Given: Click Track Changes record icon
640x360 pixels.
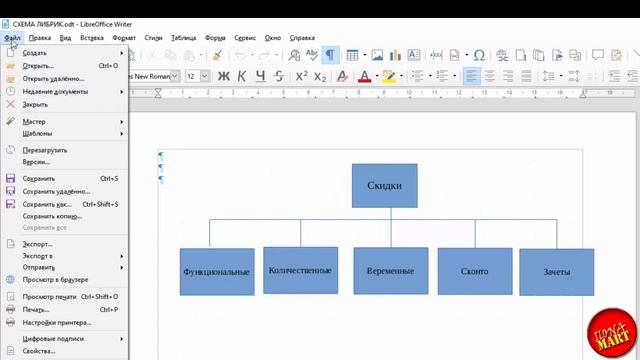Looking at the screenshot, I should (616, 55).
